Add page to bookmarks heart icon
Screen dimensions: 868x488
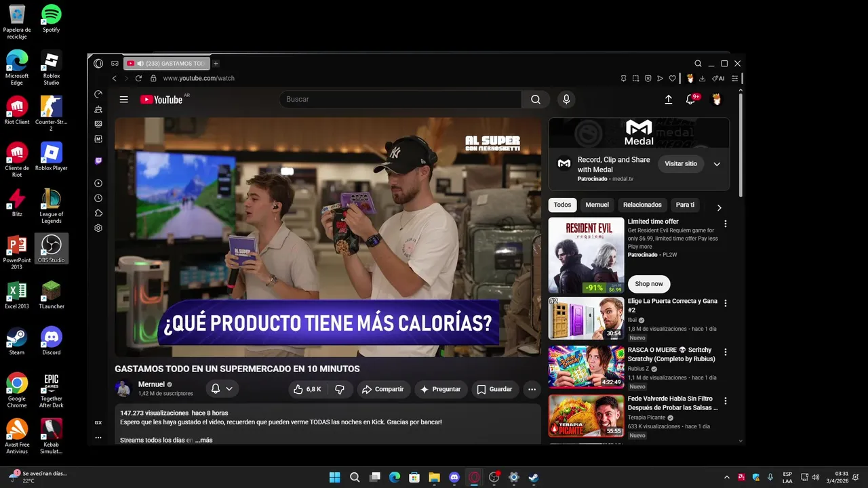[x=673, y=79]
